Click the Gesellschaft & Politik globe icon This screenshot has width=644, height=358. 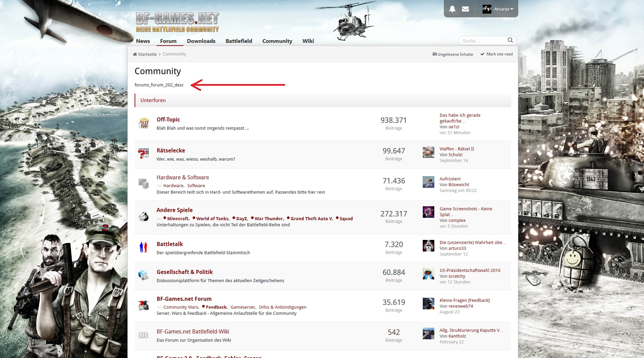pos(143,275)
